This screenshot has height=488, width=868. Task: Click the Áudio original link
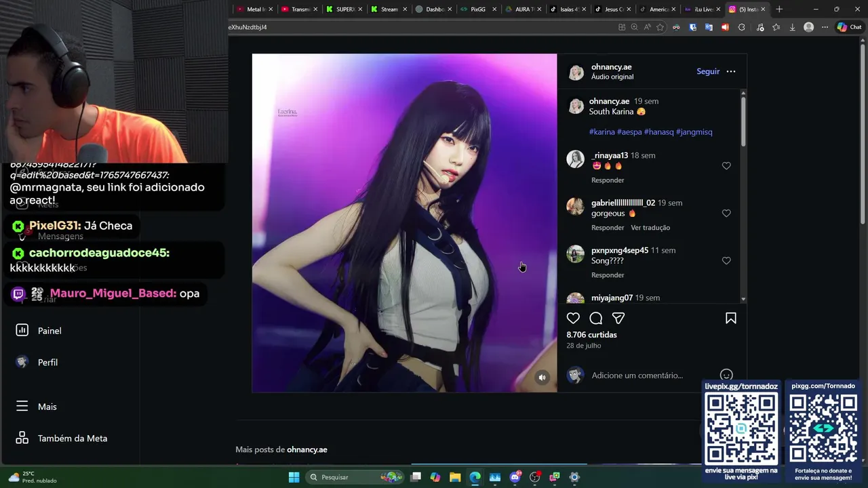[612, 77]
